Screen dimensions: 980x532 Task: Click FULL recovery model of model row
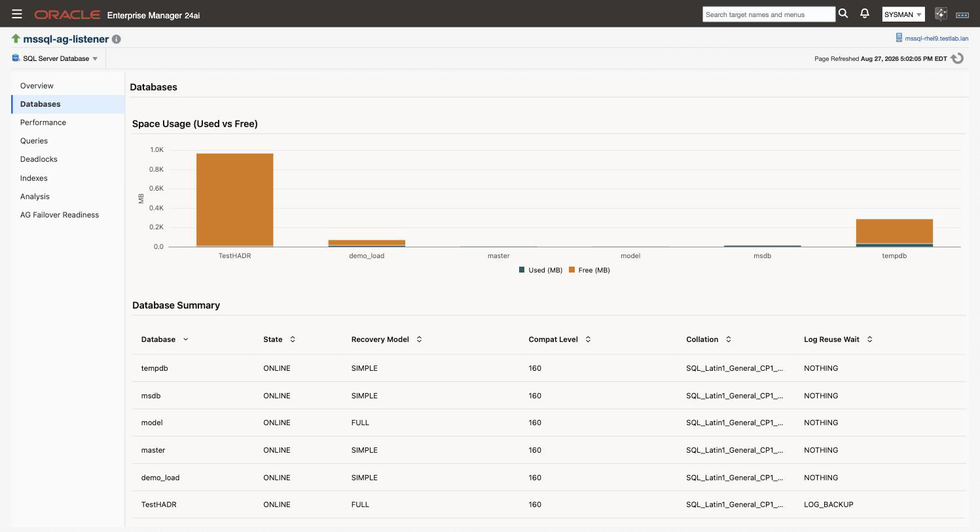(360, 423)
